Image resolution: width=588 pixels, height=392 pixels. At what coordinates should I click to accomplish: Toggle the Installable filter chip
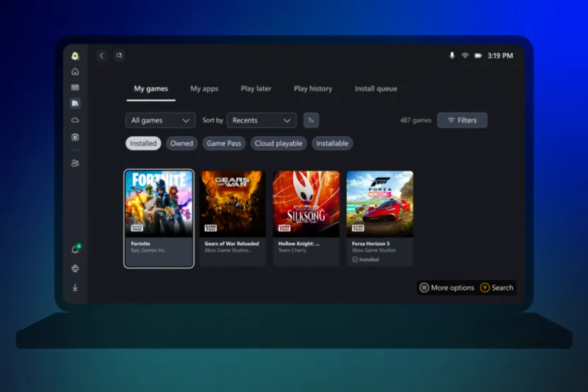pos(332,143)
